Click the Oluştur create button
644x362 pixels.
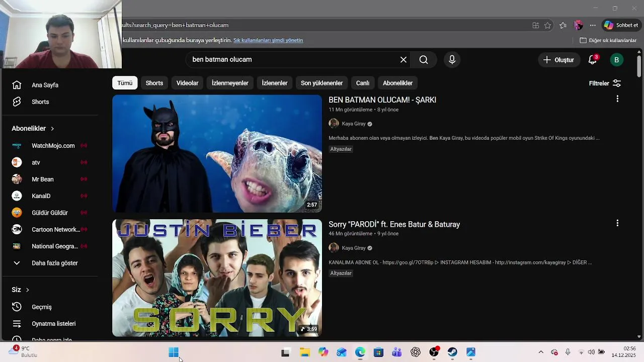[x=558, y=60]
